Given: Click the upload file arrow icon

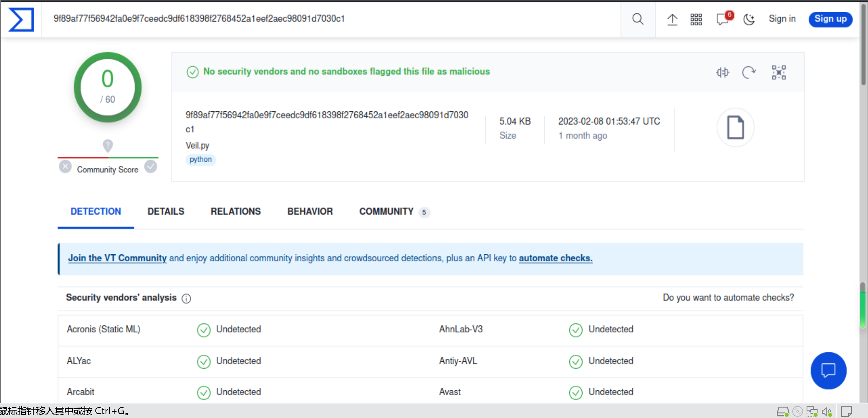Looking at the screenshot, I should click(x=672, y=19).
